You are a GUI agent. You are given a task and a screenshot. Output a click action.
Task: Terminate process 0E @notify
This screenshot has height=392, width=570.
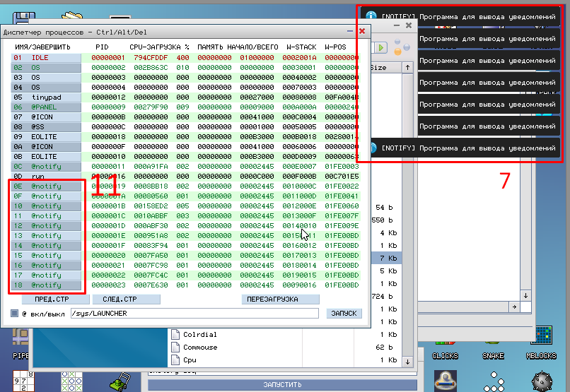pyautogui.click(x=46, y=186)
